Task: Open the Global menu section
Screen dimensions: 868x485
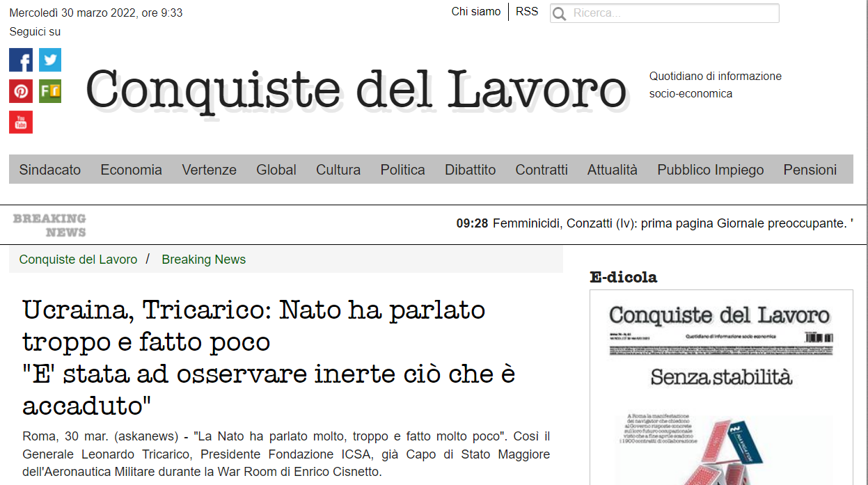Action: tap(276, 170)
